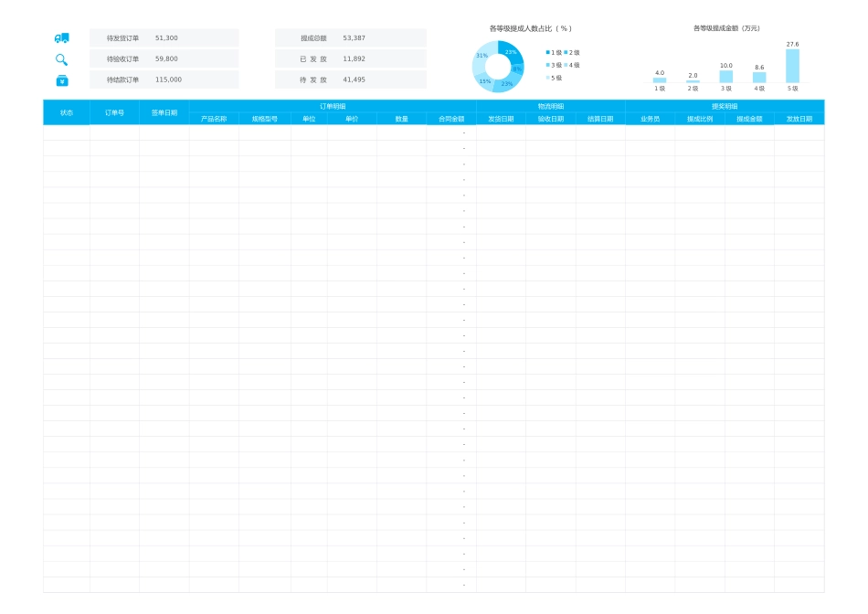Click the magnifying glass inspection icon
The width and height of the screenshot is (868, 614).
coord(61,59)
